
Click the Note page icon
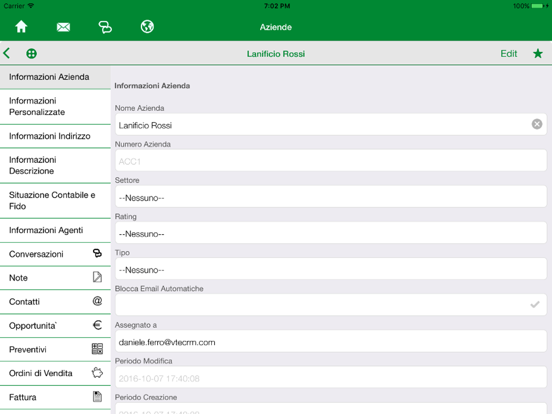[x=97, y=277]
